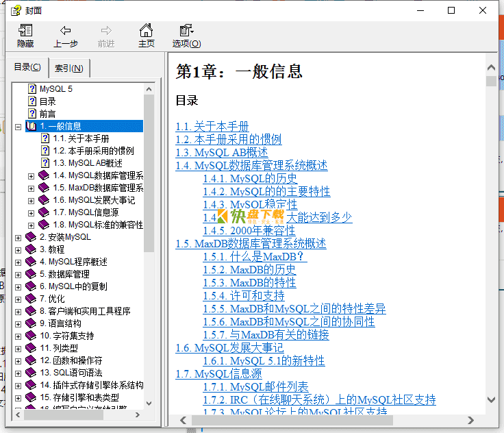This screenshot has height=433, width=504.
Task: Click the help window icon in title bar
Action: [16, 10]
